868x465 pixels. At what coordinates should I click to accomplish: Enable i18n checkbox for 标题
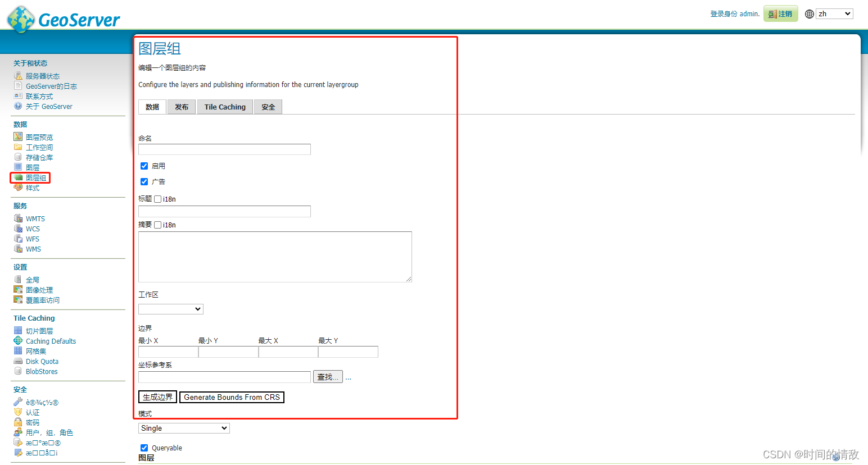(158, 199)
